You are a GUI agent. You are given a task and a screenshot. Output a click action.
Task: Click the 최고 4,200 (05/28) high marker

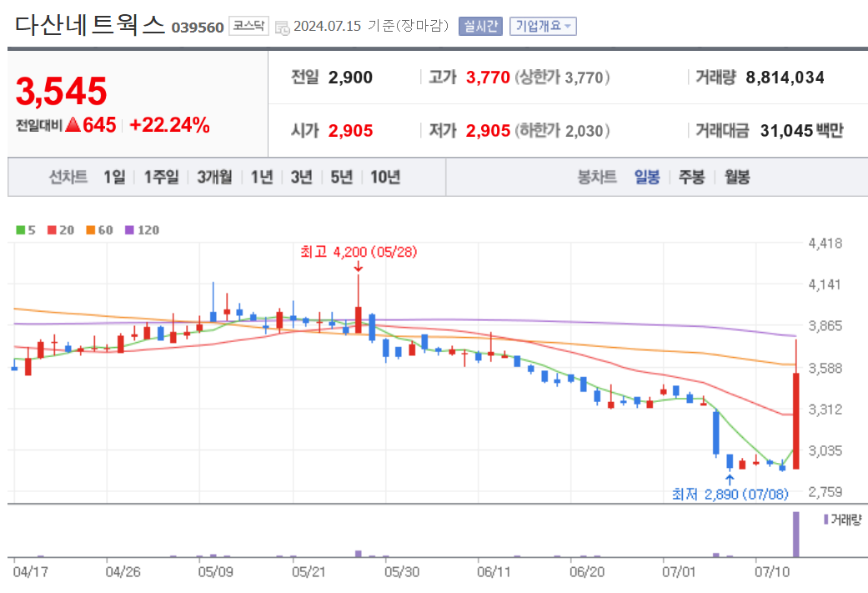pos(359,252)
